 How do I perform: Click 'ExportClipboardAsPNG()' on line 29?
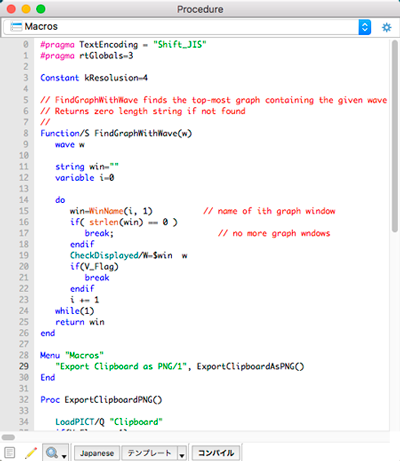[250, 366]
